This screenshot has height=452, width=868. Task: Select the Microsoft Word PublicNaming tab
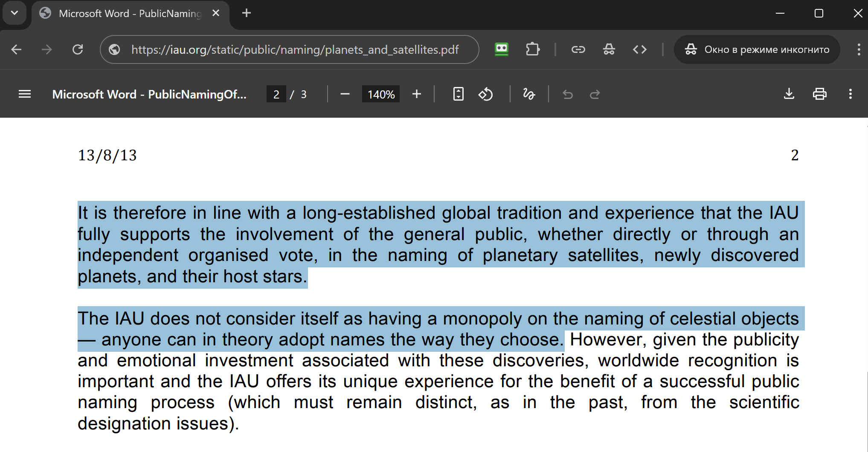(x=128, y=14)
